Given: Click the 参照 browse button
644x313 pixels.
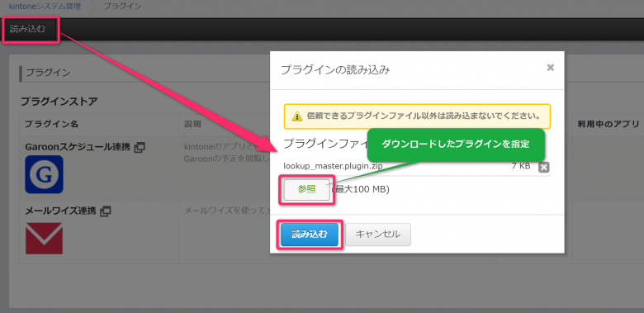Looking at the screenshot, I should [307, 189].
